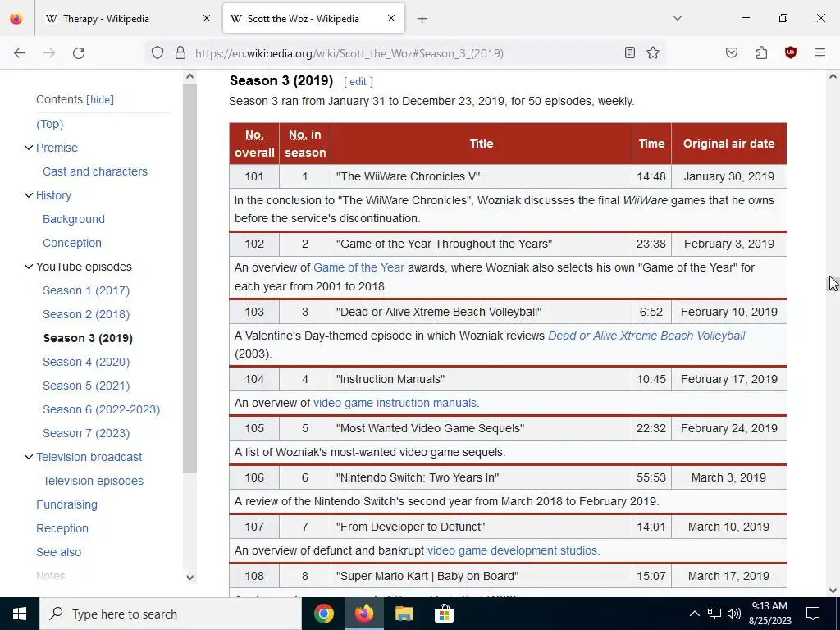
Task: Collapse the YouTube episodes section
Action: [x=29, y=267]
